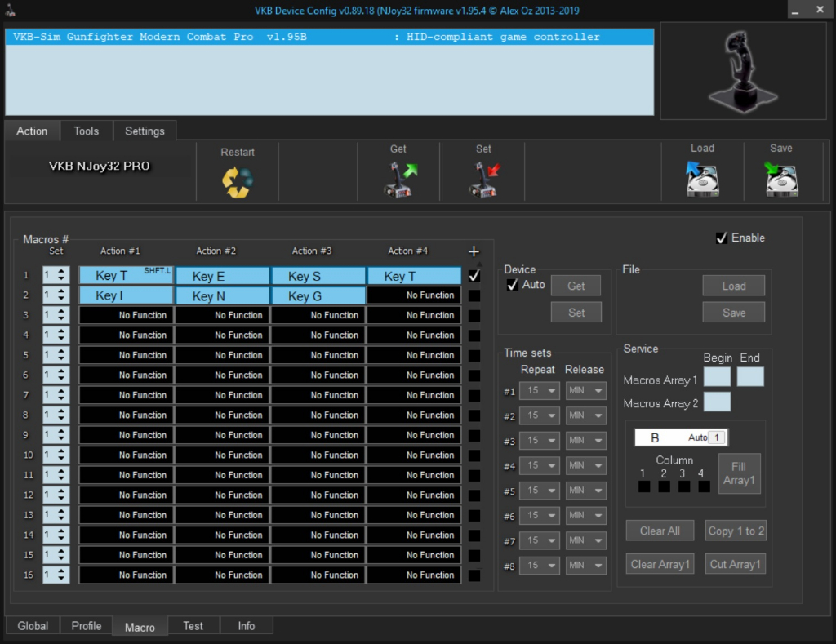Click Macros Array 1 Begin field
This screenshot has height=644, width=836.
coord(717,377)
